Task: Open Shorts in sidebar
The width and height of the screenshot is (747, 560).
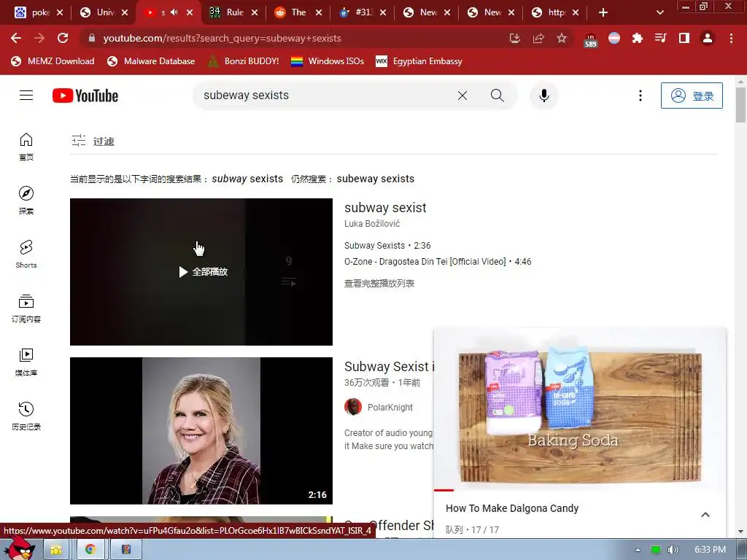Action: pos(26,254)
